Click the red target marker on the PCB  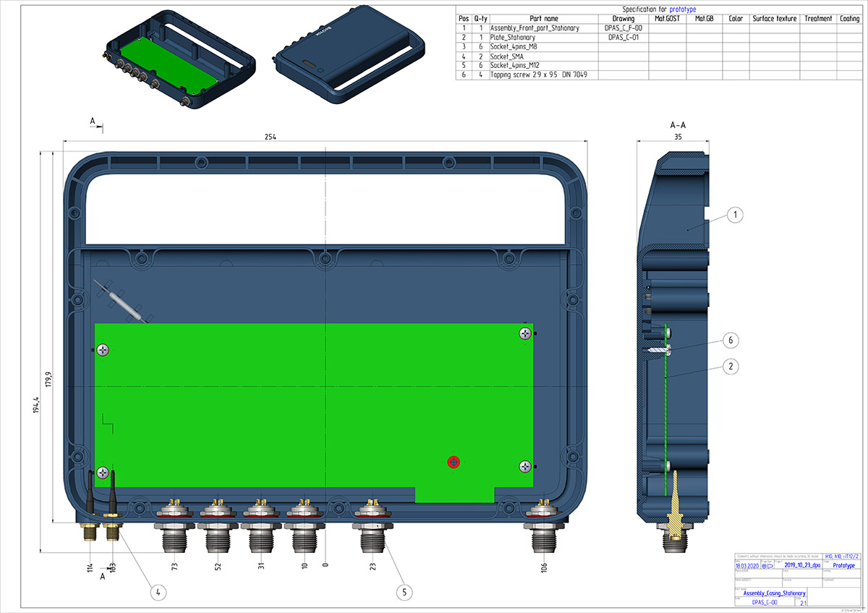[x=454, y=462]
